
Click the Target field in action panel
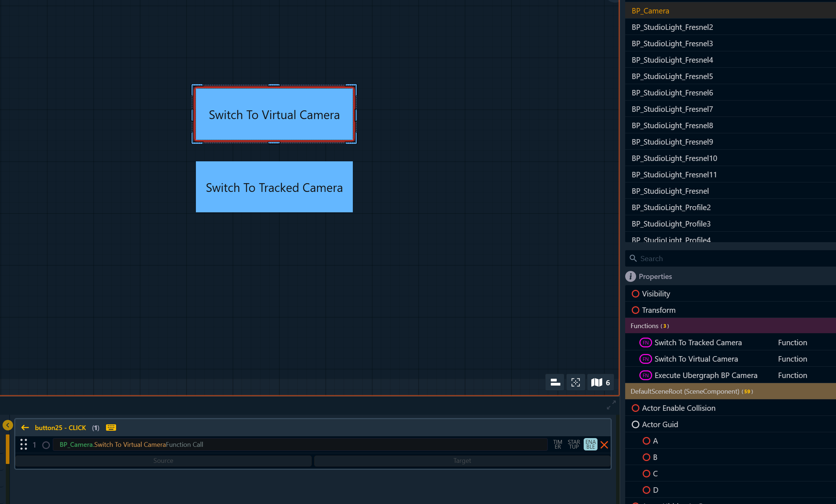click(462, 461)
